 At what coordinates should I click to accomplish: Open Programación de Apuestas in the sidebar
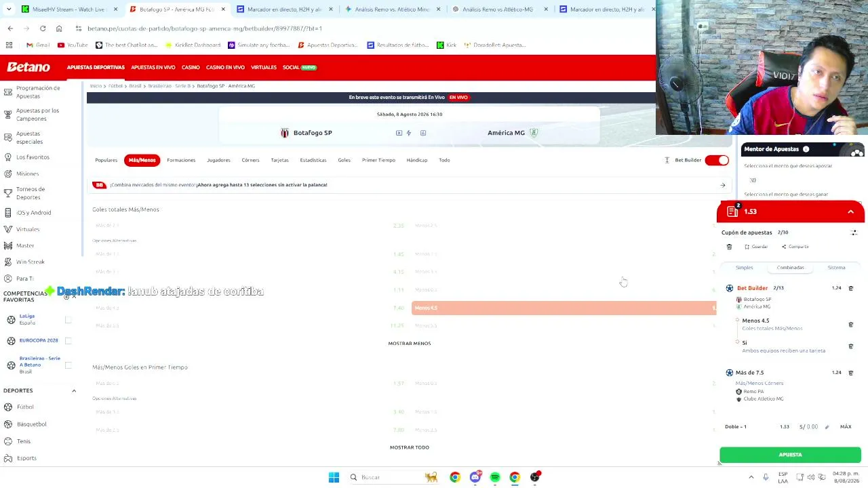point(38,92)
